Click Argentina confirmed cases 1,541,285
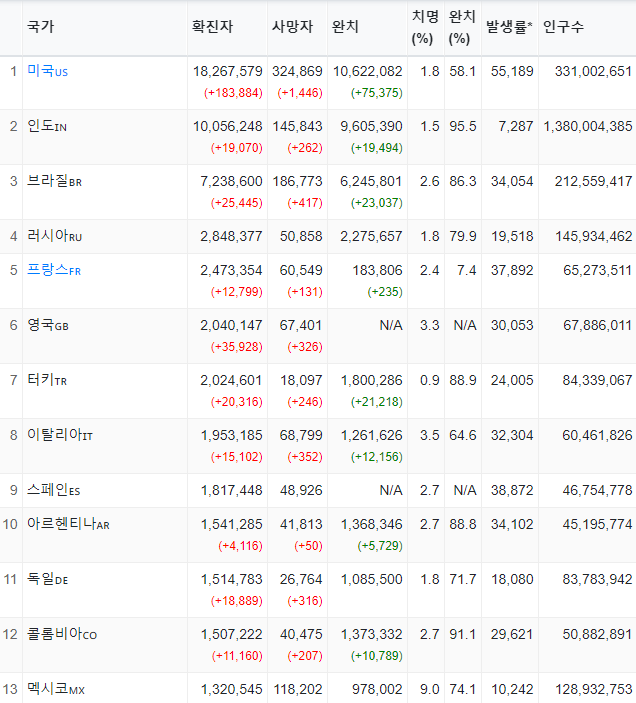636x703 pixels. [x=231, y=524]
